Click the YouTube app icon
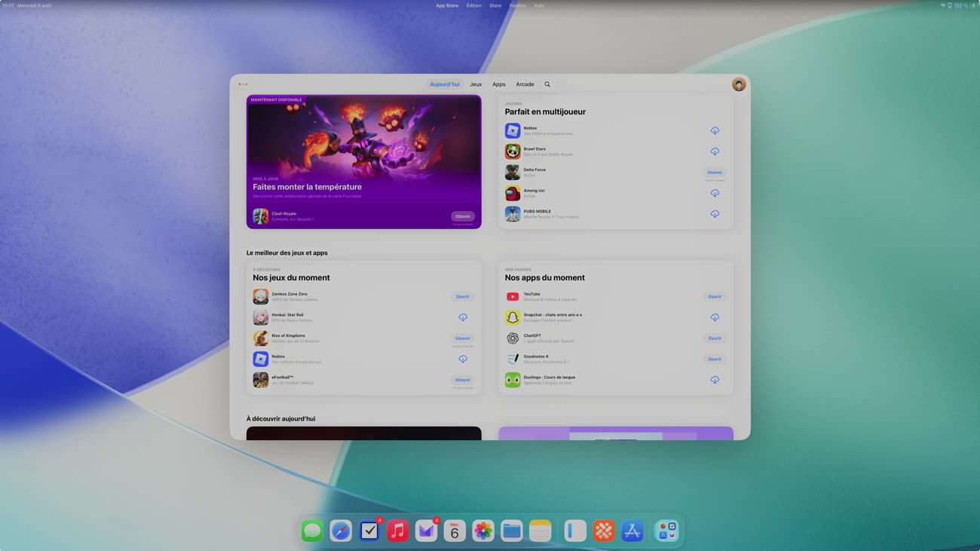The image size is (980, 551). (513, 297)
